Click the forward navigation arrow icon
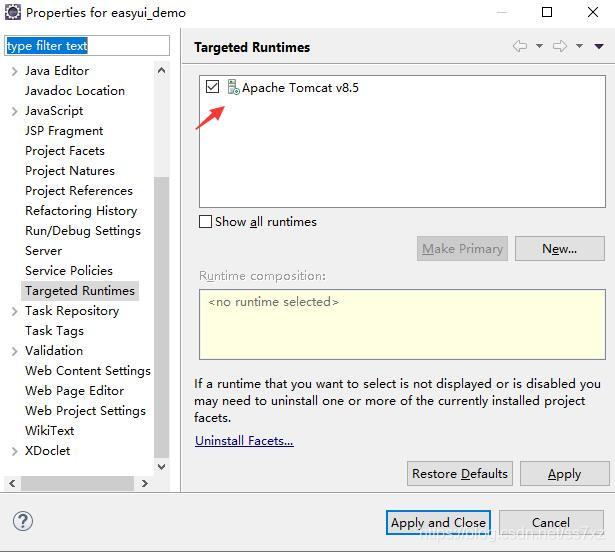 pyautogui.click(x=560, y=46)
